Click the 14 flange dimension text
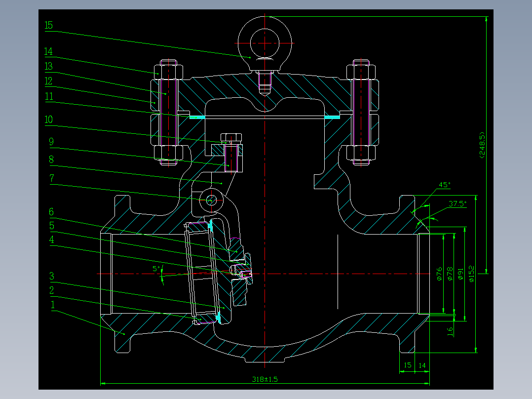The image size is (532, 399). [422, 365]
